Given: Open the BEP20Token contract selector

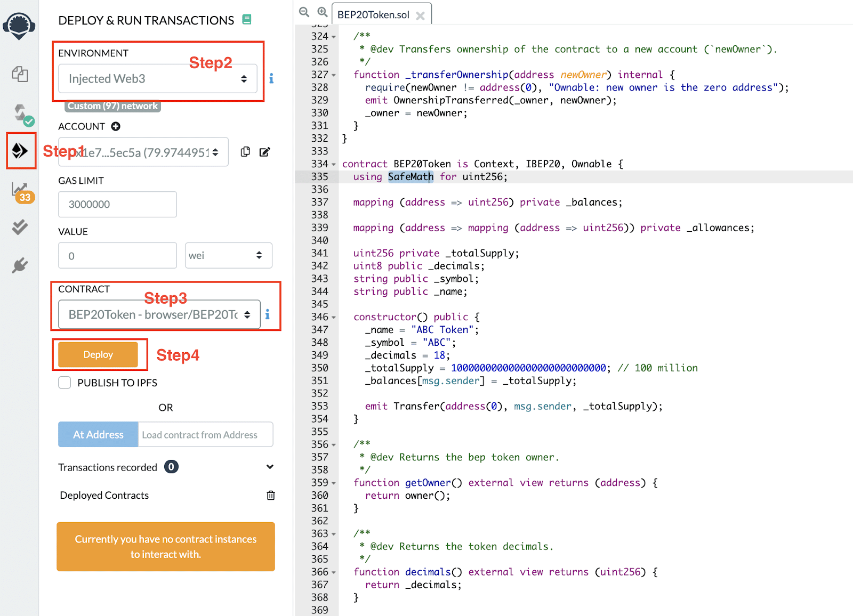Looking at the screenshot, I should (x=157, y=314).
